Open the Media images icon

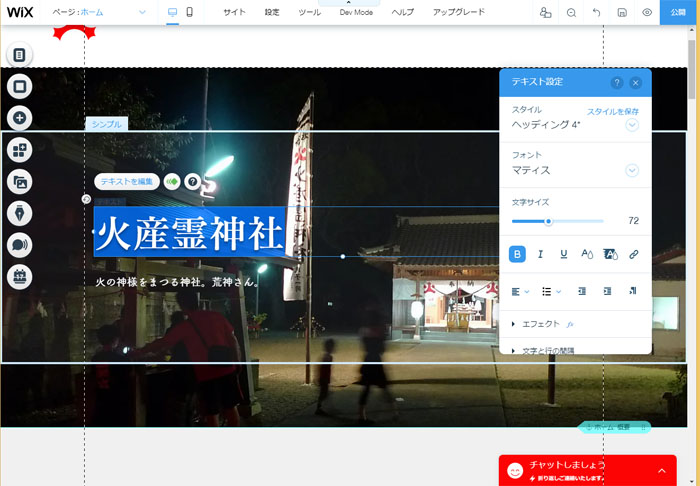[19, 182]
